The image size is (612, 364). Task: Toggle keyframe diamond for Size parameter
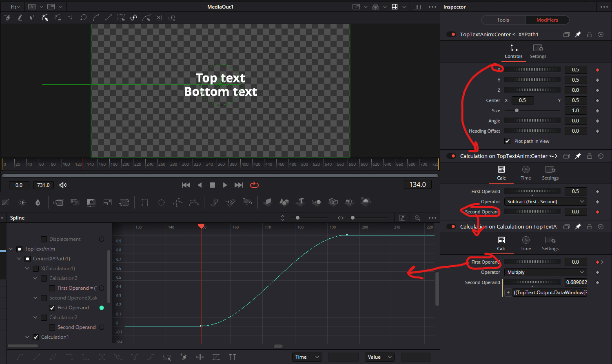[597, 111]
